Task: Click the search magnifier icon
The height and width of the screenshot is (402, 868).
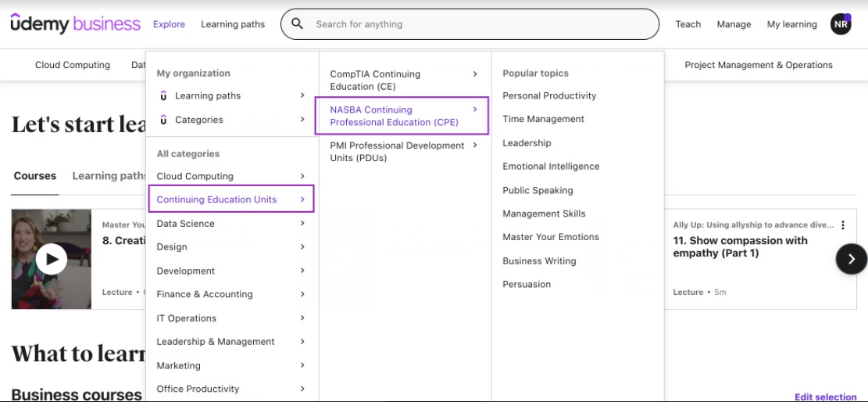Action: click(297, 24)
